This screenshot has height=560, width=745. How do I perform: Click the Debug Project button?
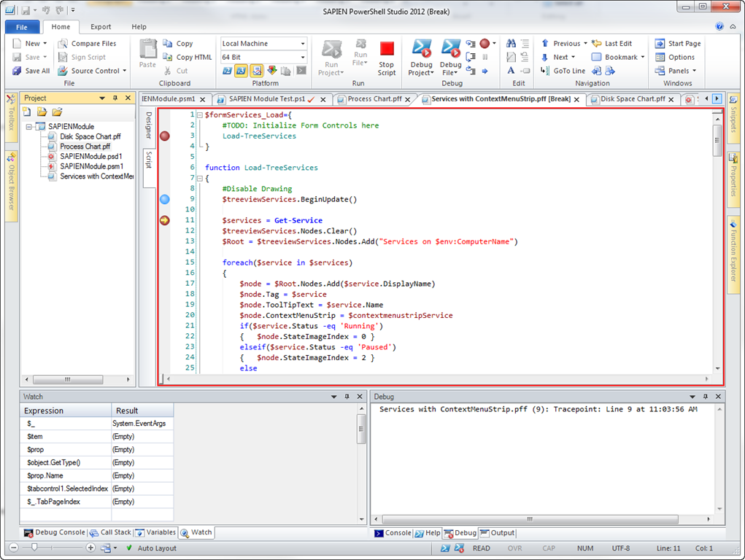point(422,58)
